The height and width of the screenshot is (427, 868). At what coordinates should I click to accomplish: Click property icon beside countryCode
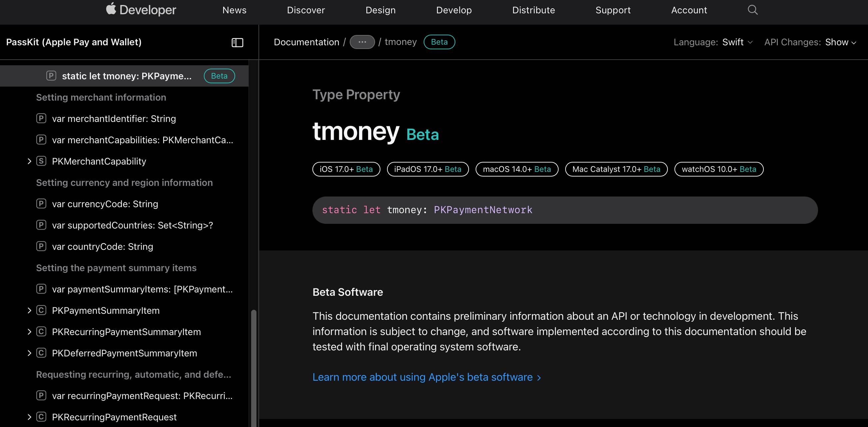click(x=41, y=246)
